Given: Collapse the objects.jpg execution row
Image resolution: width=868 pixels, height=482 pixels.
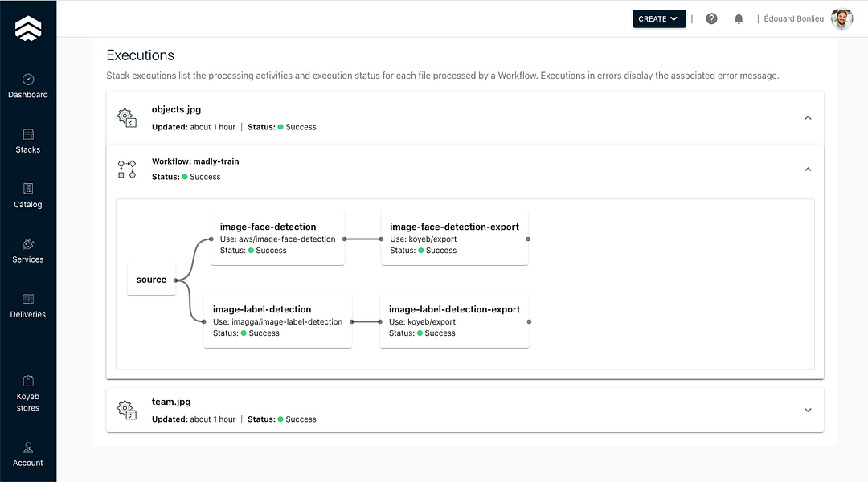Looking at the screenshot, I should pos(808,118).
